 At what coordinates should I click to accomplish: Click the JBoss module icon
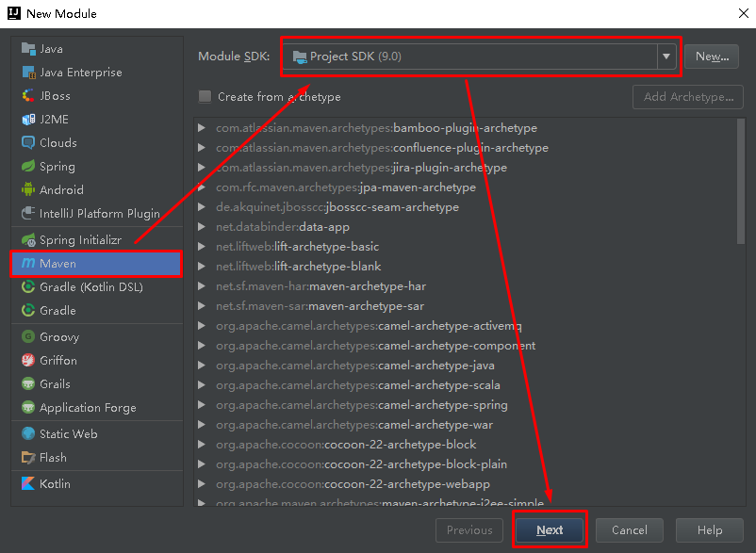tap(28, 95)
